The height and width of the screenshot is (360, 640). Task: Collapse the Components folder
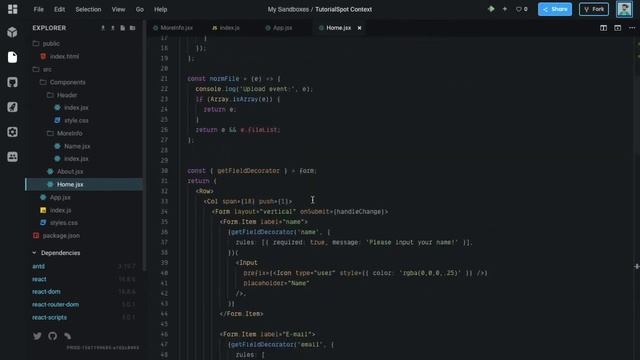tap(67, 82)
